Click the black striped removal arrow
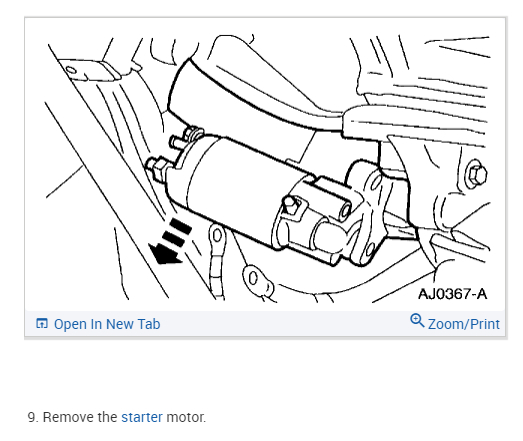Screen dimensions: 523x441 coord(170,241)
